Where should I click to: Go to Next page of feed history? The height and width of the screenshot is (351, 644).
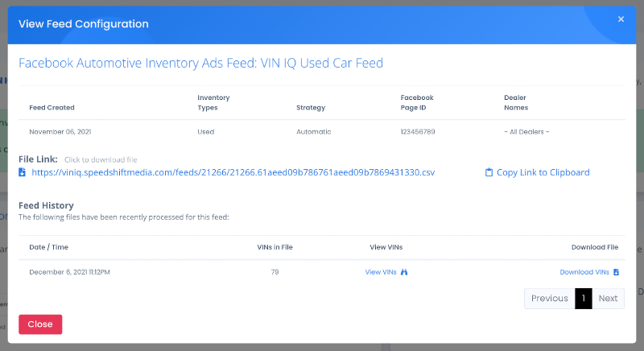coord(608,299)
